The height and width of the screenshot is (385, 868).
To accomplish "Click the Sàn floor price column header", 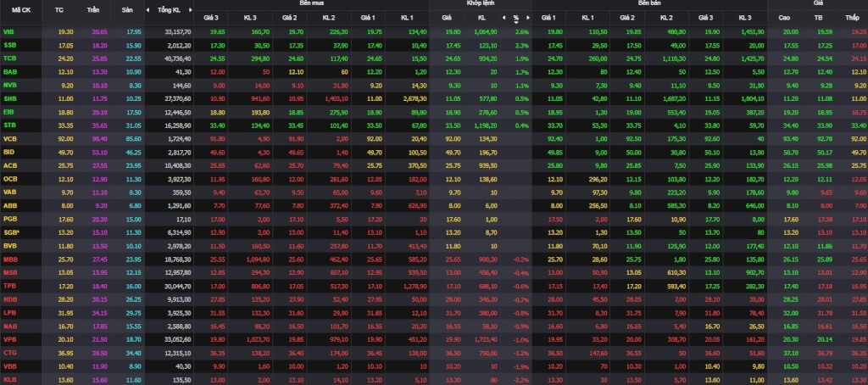I will (128, 10).
